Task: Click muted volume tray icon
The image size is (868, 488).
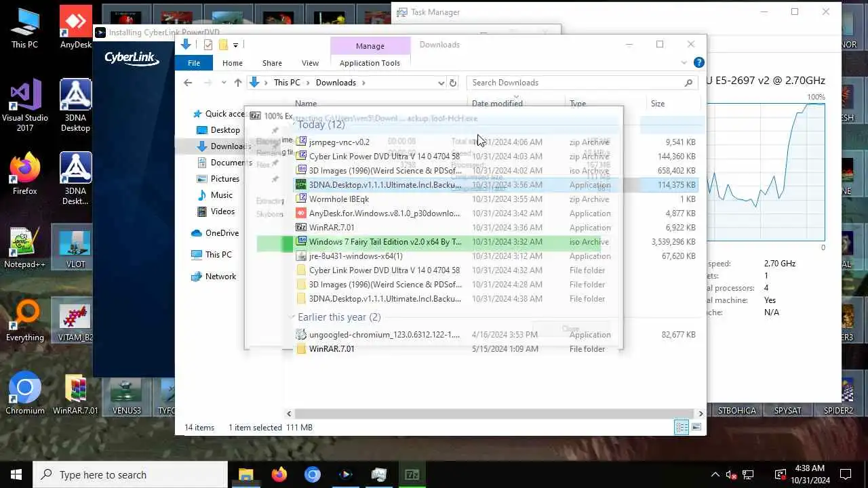Action: coord(732,474)
